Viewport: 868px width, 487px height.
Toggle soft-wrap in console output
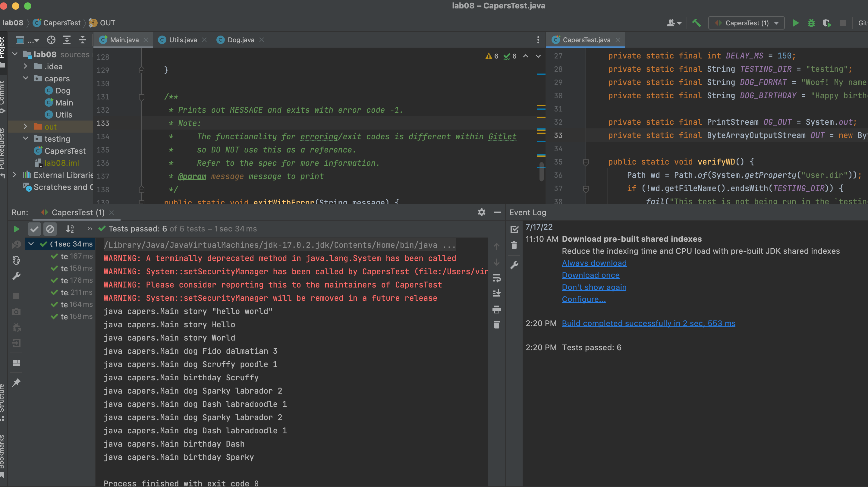click(496, 278)
